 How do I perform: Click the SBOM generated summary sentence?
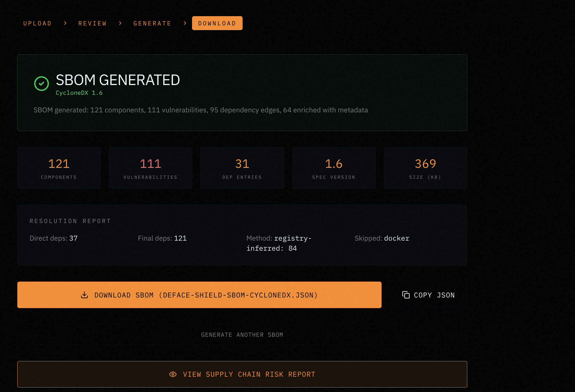click(x=201, y=110)
